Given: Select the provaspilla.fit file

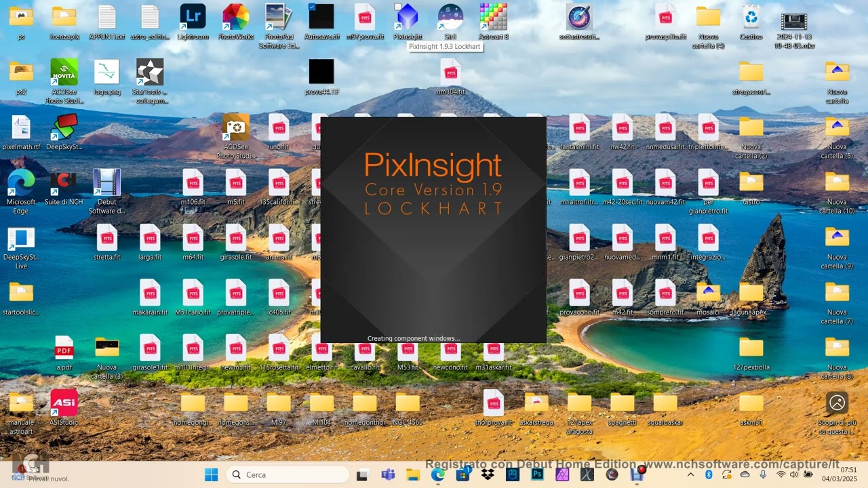Looking at the screenshot, I should 665,16.
